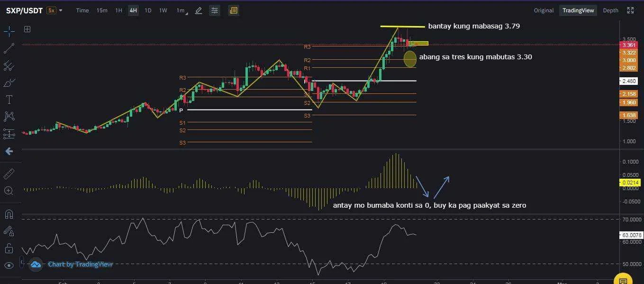
Task: Click the current price label 3.361
Action: (629, 45)
